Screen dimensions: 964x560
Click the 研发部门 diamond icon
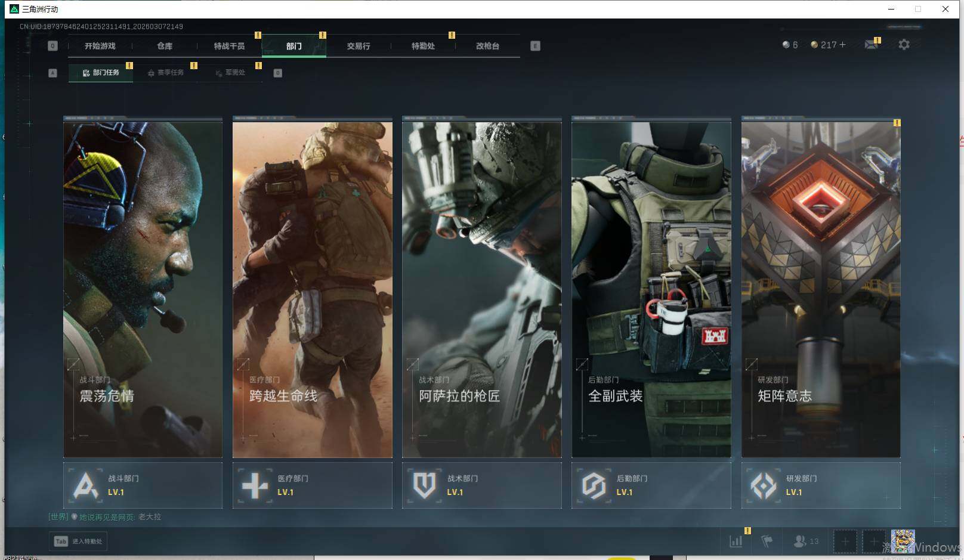point(763,485)
